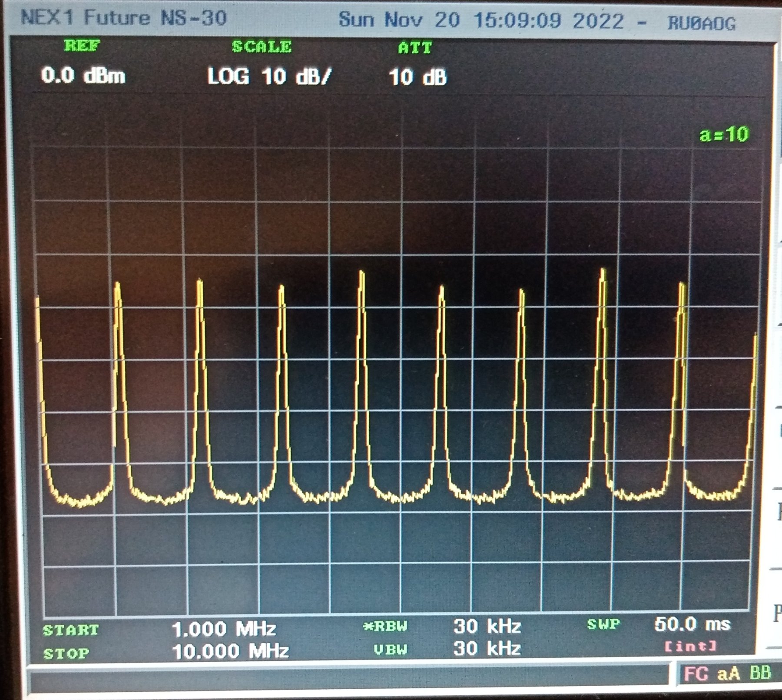
Task: Click the [int] trigger source indicator
Action: point(690,647)
